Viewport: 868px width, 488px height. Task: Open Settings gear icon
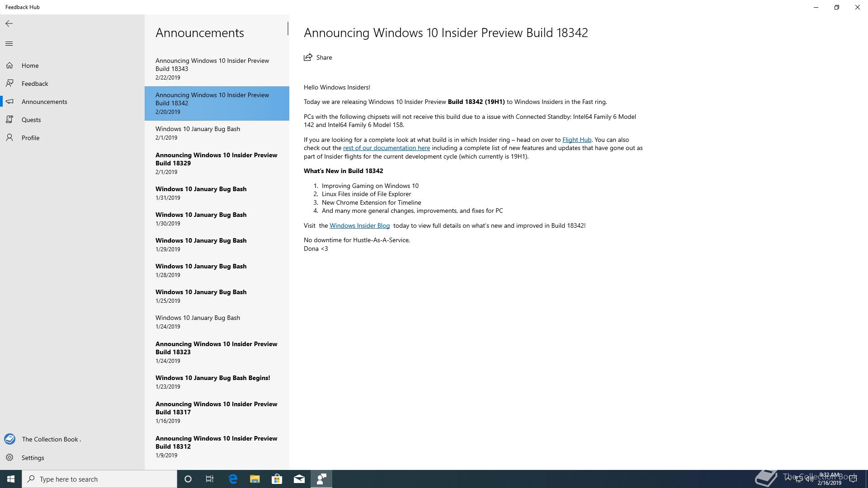[x=9, y=458]
